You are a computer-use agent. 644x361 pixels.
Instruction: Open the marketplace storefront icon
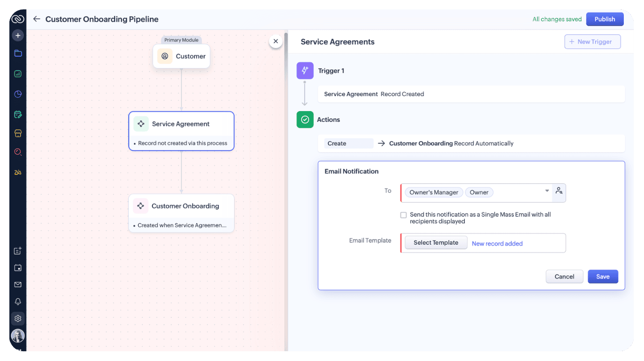pos(18,133)
